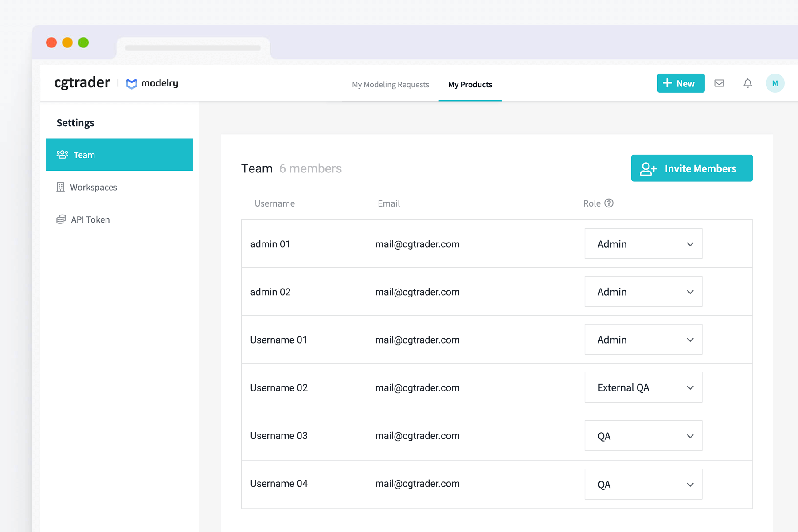798x532 pixels.
Task: Open role dropdown for Username 03
Action: pos(643,436)
